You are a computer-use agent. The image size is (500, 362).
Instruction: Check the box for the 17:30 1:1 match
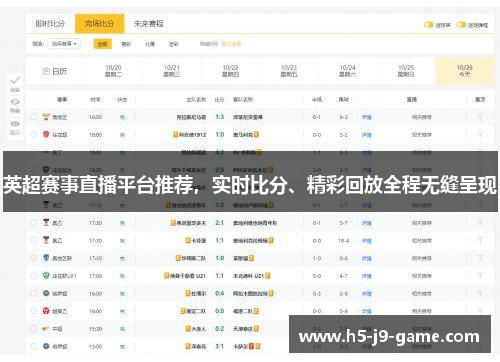pyautogui.click(x=34, y=240)
